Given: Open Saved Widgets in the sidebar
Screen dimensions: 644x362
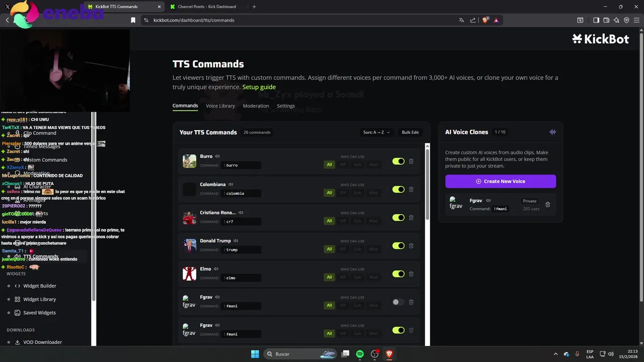Looking at the screenshot, I should 39,313.
